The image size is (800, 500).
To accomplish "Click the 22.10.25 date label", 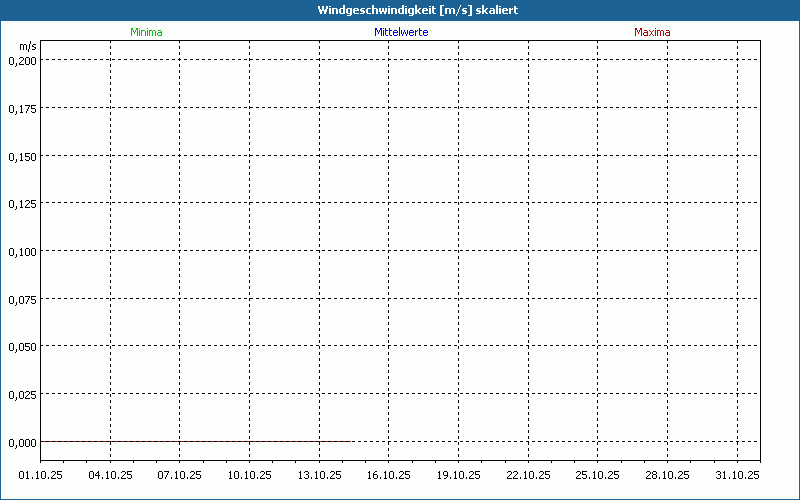I will [x=529, y=475].
